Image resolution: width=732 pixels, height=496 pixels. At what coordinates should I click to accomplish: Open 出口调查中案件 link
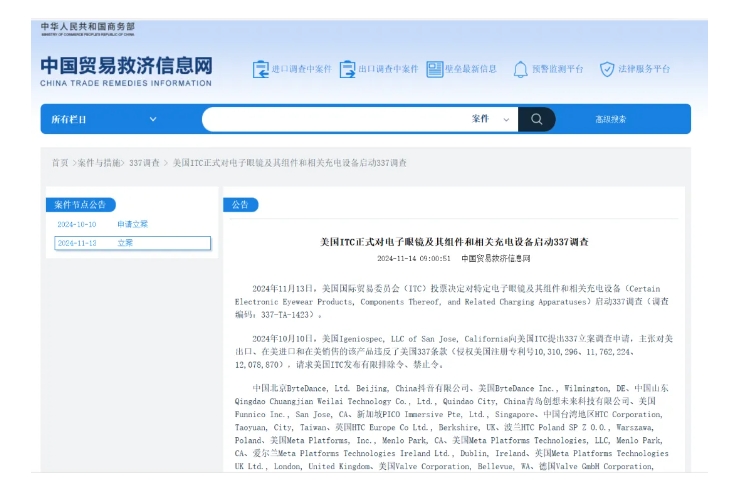(x=388, y=69)
